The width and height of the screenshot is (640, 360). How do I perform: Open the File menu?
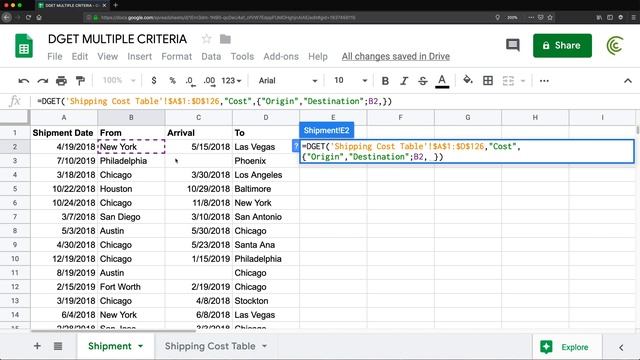coord(55,56)
